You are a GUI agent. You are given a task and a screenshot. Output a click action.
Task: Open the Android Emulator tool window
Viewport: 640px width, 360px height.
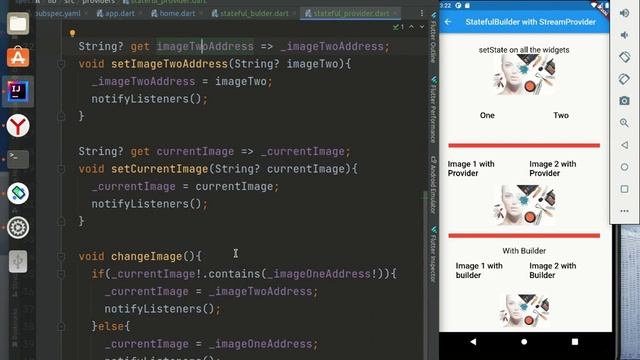pyautogui.click(x=433, y=184)
